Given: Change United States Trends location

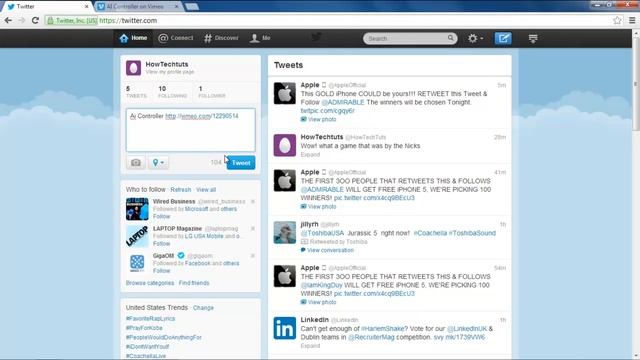Looking at the screenshot, I should click(203, 308).
